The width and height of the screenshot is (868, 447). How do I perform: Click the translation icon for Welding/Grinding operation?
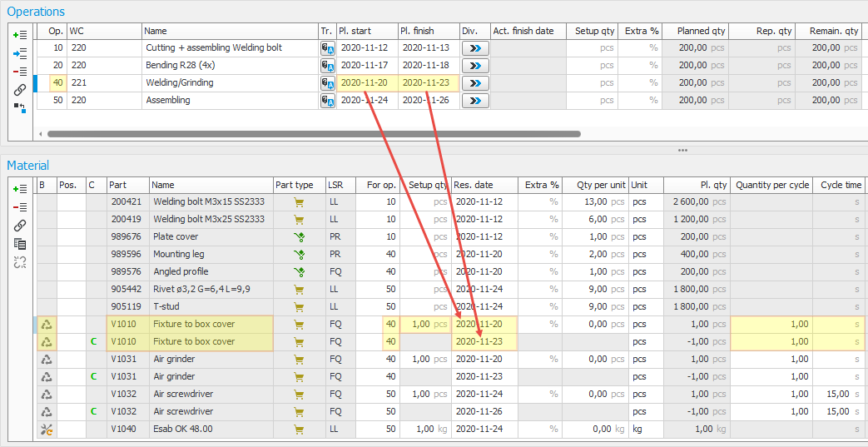coord(328,83)
